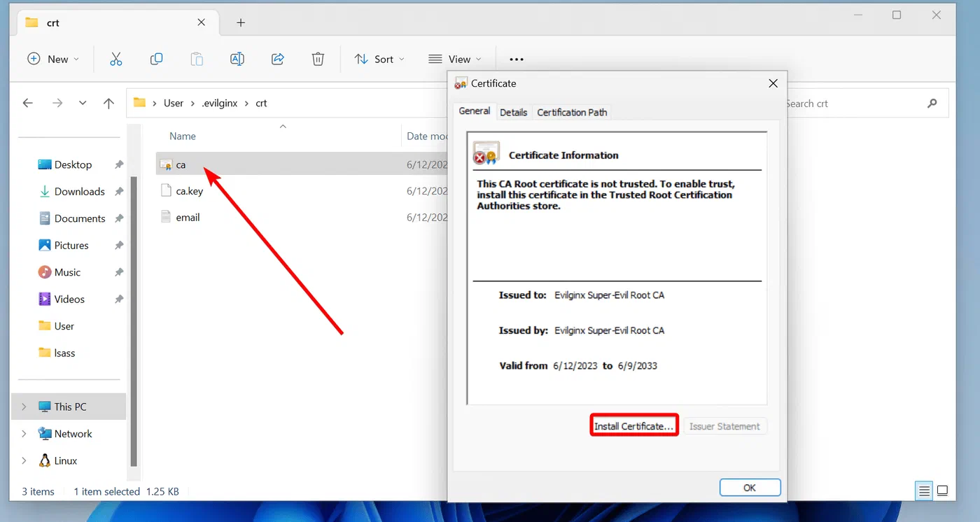Switch to large icons view layout
980x522 pixels.
click(x=943, y=491)
